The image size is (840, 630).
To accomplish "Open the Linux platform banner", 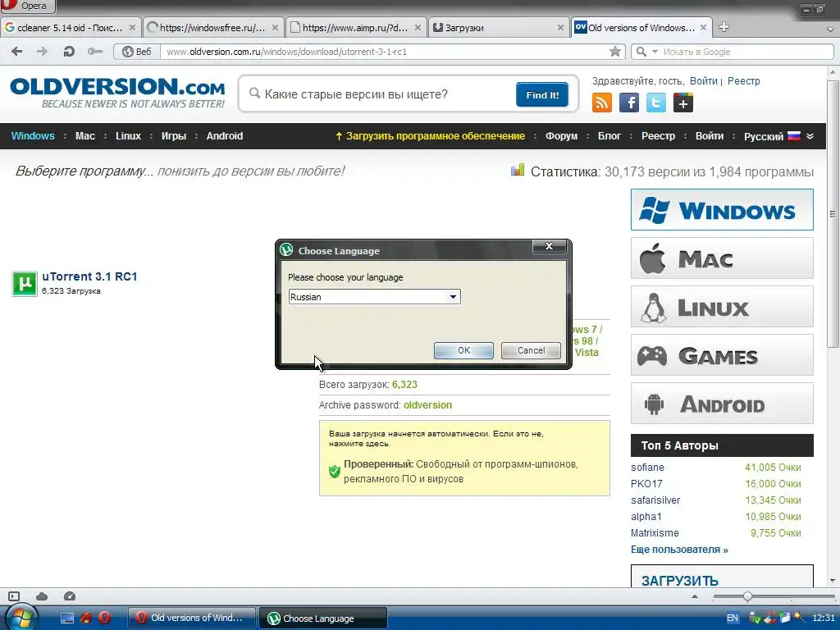I will (x=722, y=307).
